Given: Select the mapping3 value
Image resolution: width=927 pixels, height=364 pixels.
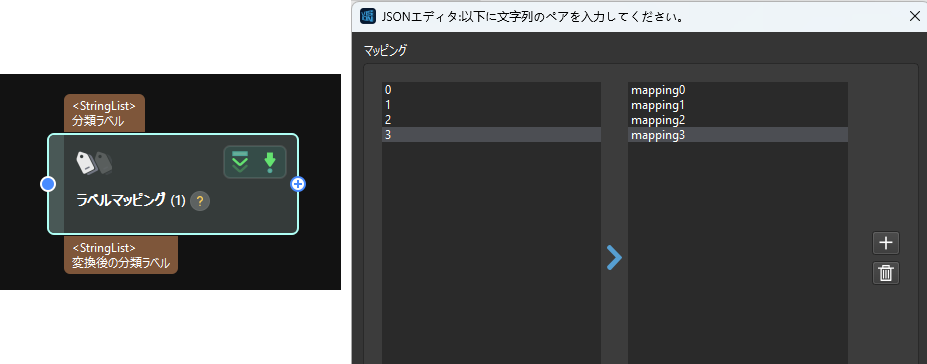Looking at the screenshot, I should click(x=738, y=135).
